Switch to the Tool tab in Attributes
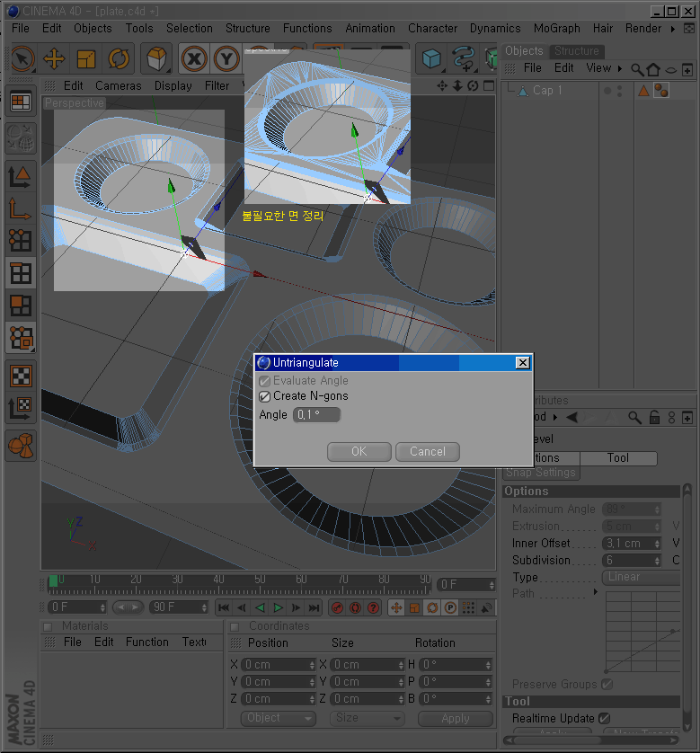The width and height of the screenshot is (700, 753). [x=618, y=458]
